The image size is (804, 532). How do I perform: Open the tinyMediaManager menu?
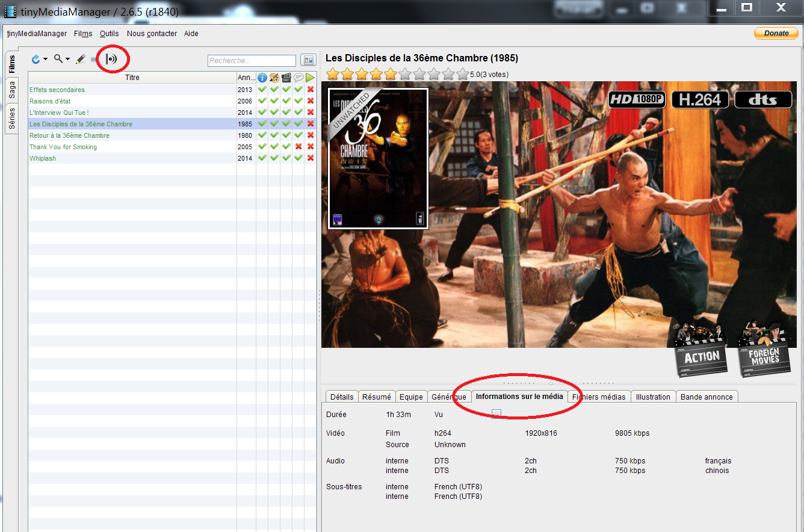pos(37,34)
